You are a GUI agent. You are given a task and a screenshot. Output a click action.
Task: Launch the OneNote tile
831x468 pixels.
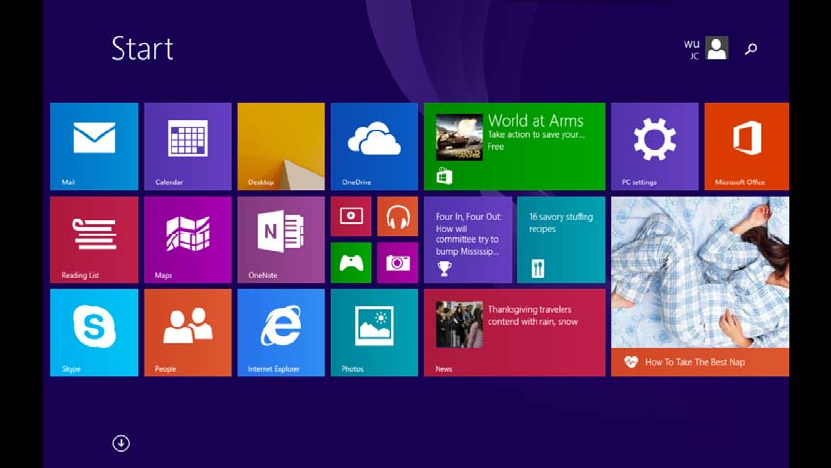click(281, 240)
